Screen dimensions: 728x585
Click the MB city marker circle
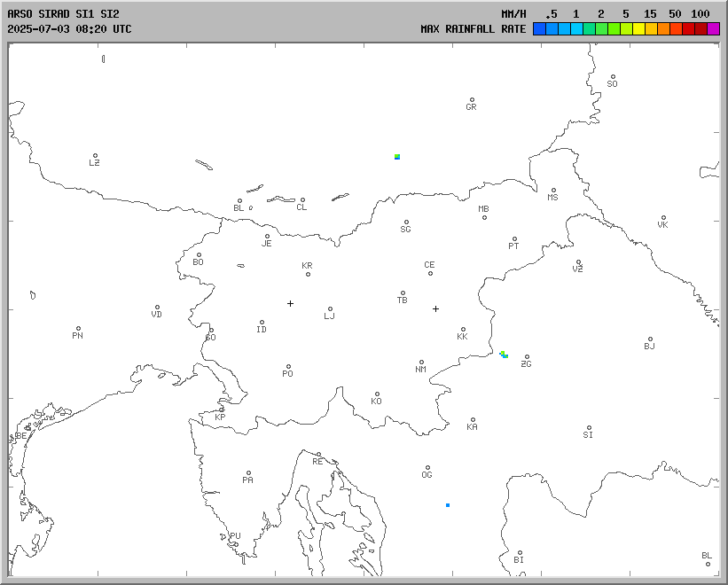pyautogui.click(x=484, y=217)
